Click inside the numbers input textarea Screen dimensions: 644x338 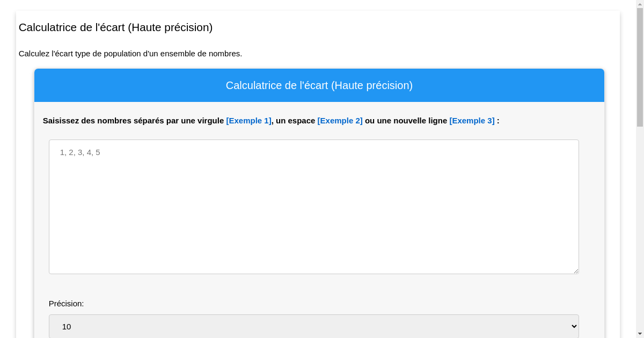(x=313, y=207)
